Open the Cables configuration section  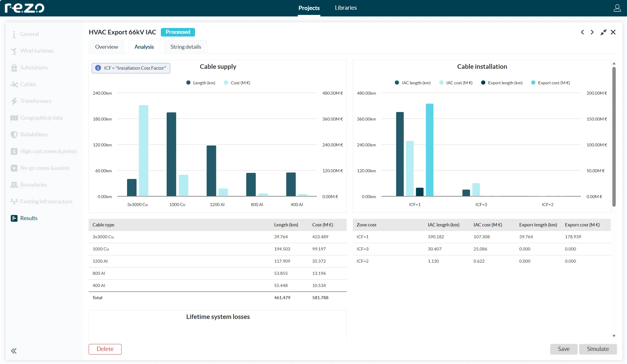[28, 84]
